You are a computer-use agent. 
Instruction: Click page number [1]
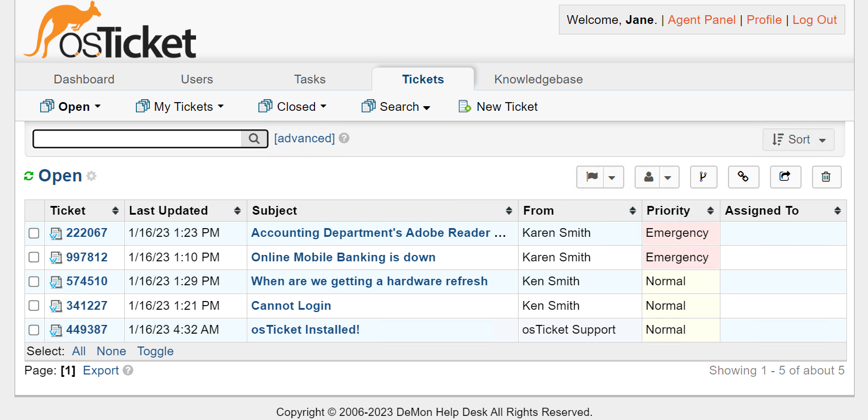point(68,370)
